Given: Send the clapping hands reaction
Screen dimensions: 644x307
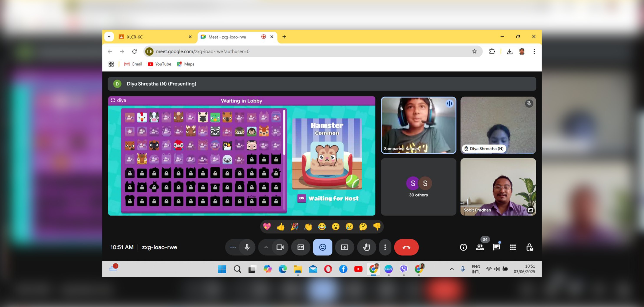Looking at the screenshot, I should click(308, 227).
